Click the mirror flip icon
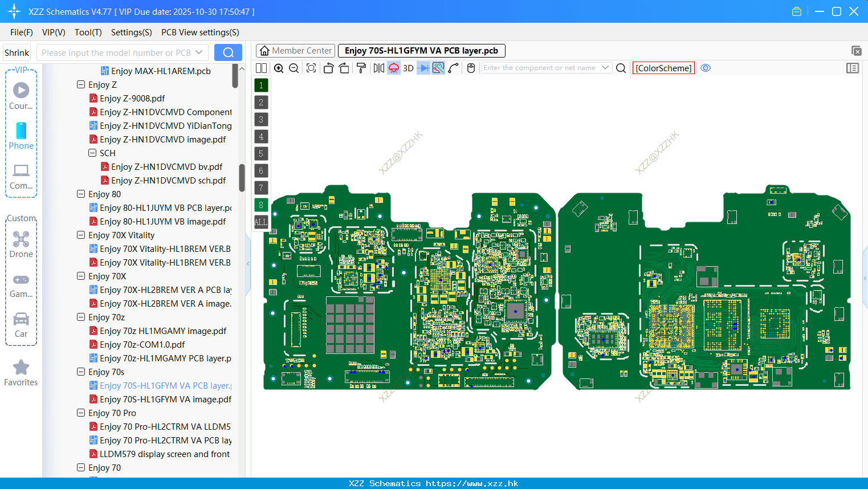The image size is (868, 489). (379, 68)
